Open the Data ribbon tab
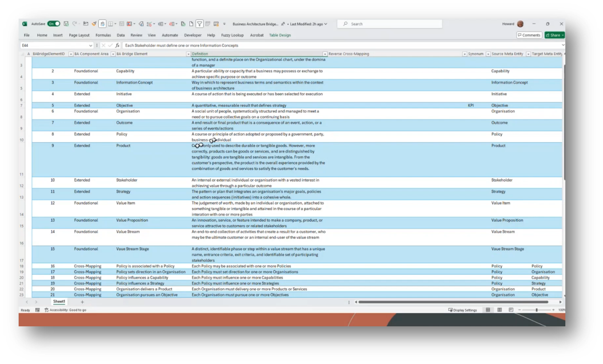This screenshot has width=603, height=364. pos(121,35)
